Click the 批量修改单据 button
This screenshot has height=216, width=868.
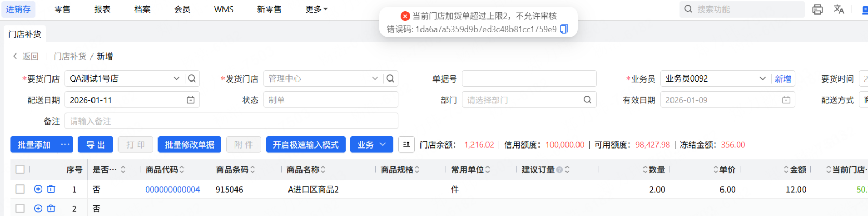pos(190,144)
